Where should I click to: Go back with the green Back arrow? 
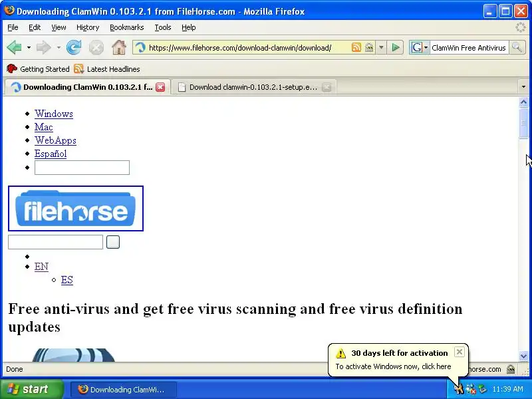(x=14, y=47)
